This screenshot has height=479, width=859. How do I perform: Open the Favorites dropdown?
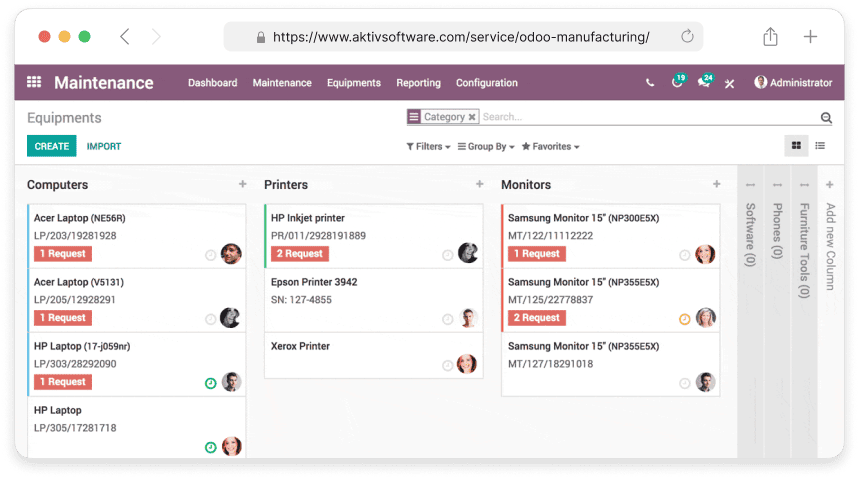pos(550,147)
